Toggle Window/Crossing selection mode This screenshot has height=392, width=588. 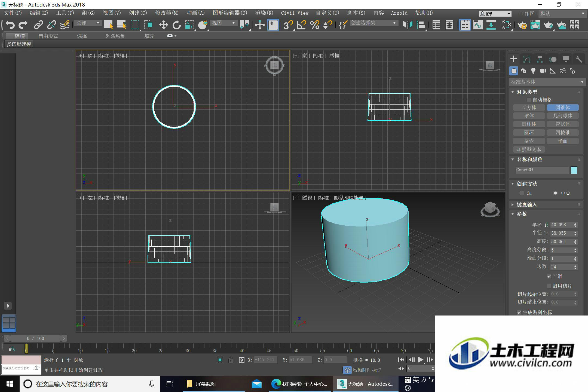point(148,25)
